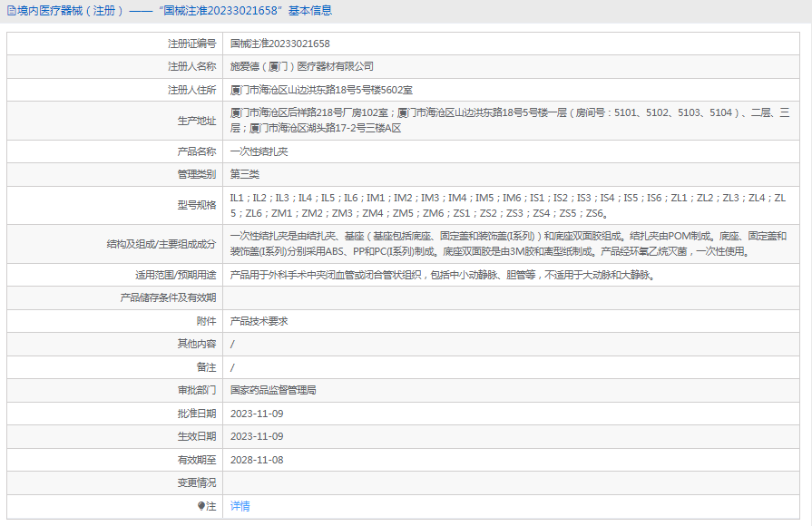Click the 附件 label

(207, 321)
